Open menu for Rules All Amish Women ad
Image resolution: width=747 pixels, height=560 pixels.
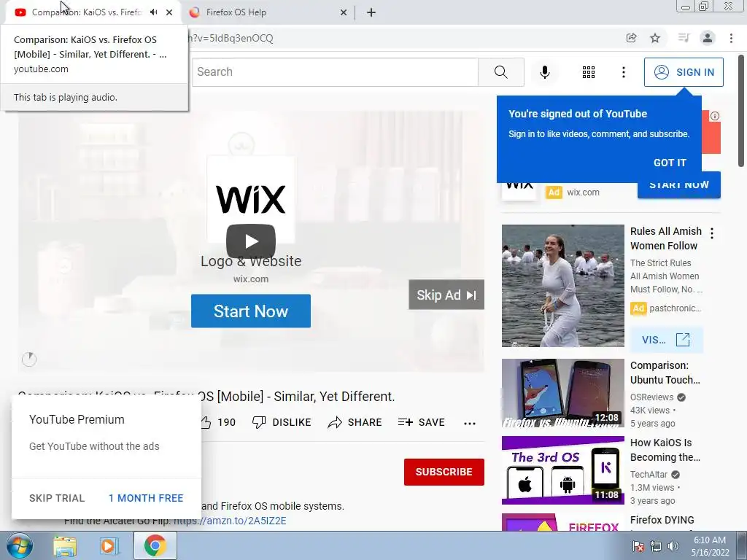[x=712, y=233]
